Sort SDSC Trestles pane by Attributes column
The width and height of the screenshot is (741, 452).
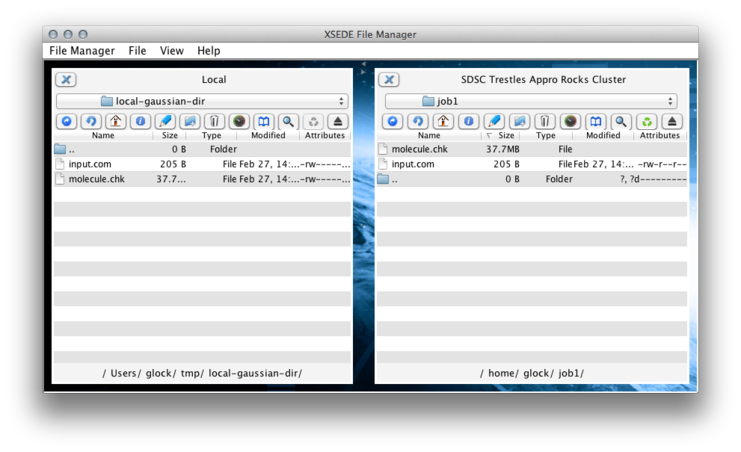pyautogui.click(x=660, y=135)
